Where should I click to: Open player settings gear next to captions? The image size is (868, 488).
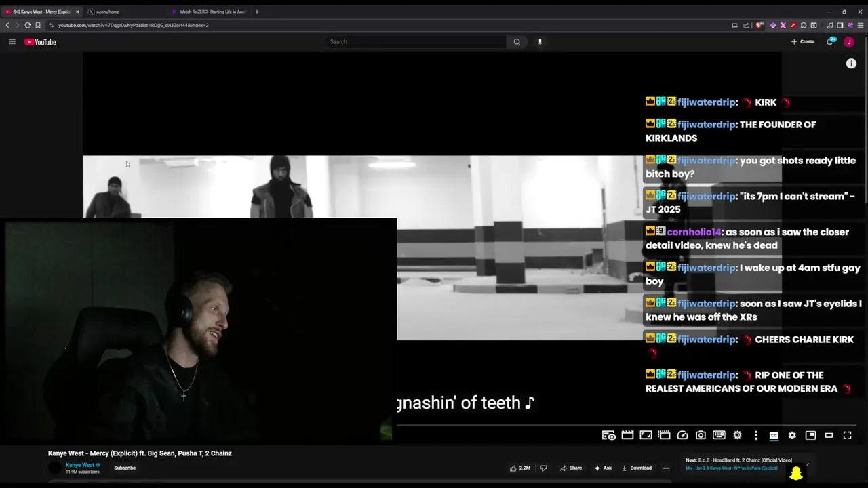tap(792, 435)
